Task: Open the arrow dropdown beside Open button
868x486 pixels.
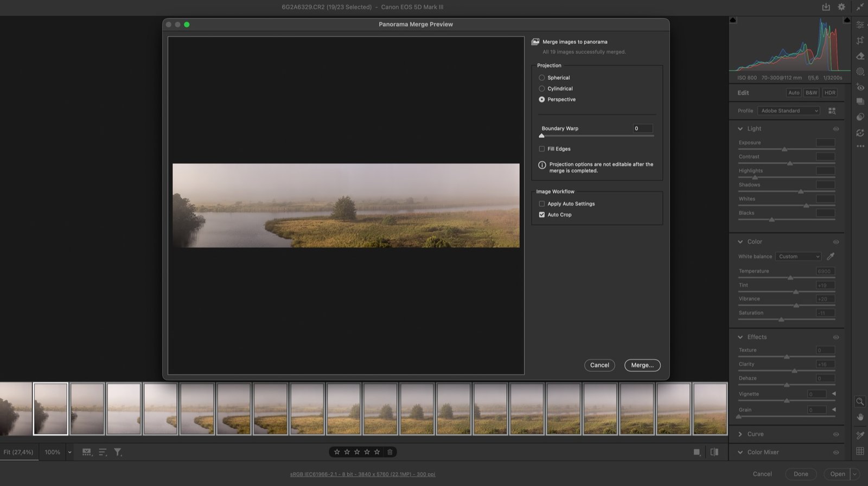Action: pos(854,474)
